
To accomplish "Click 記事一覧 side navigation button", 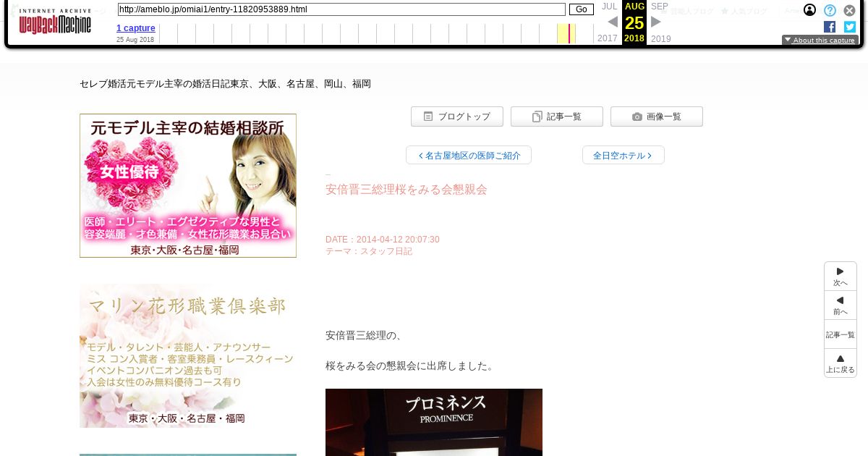I will tap(841, 334).
